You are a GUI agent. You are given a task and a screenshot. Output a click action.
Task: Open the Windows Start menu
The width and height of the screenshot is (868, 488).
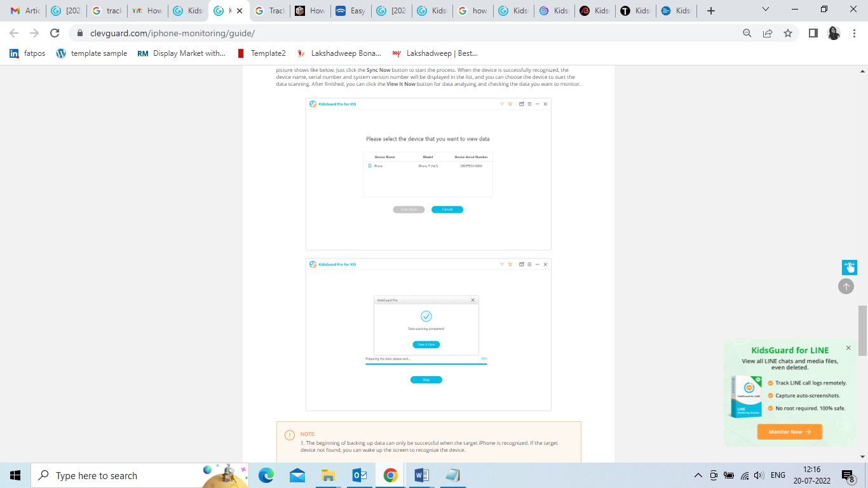click(x=15, y=475)
